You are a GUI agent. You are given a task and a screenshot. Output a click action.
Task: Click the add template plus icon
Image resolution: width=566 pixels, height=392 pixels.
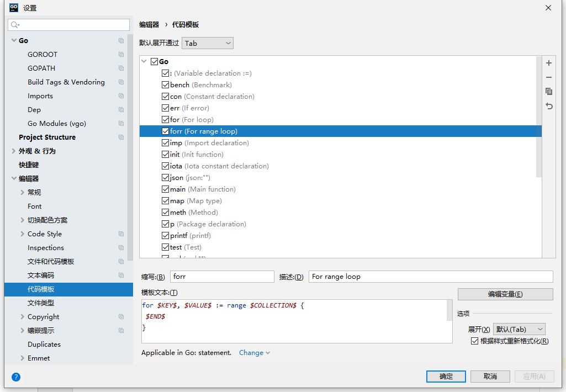tap(549, 63)
